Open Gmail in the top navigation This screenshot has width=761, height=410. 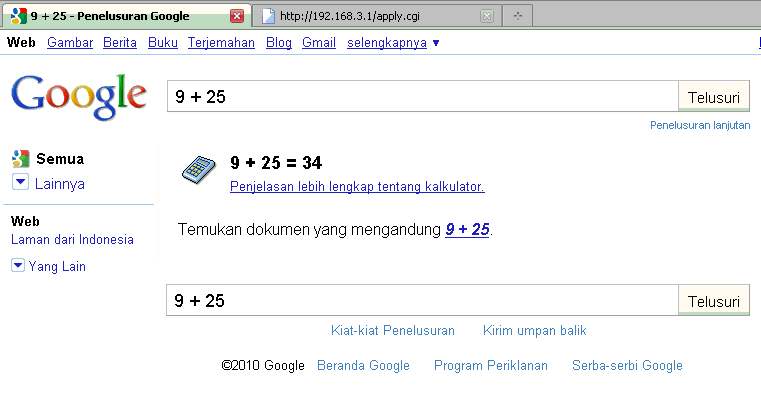(319, 43)
